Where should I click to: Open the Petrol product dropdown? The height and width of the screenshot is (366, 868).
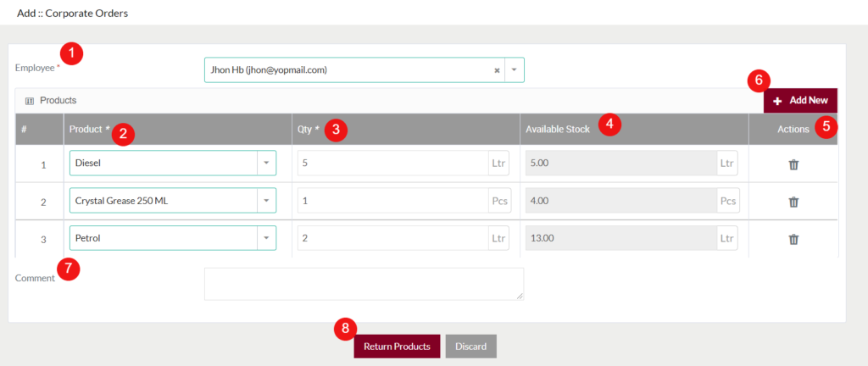(x=266, y=238)
